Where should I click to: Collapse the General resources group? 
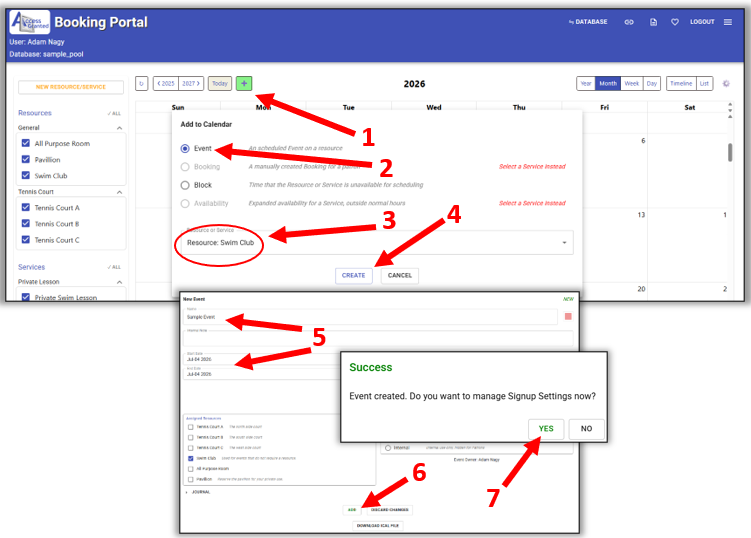pos(121,128)
